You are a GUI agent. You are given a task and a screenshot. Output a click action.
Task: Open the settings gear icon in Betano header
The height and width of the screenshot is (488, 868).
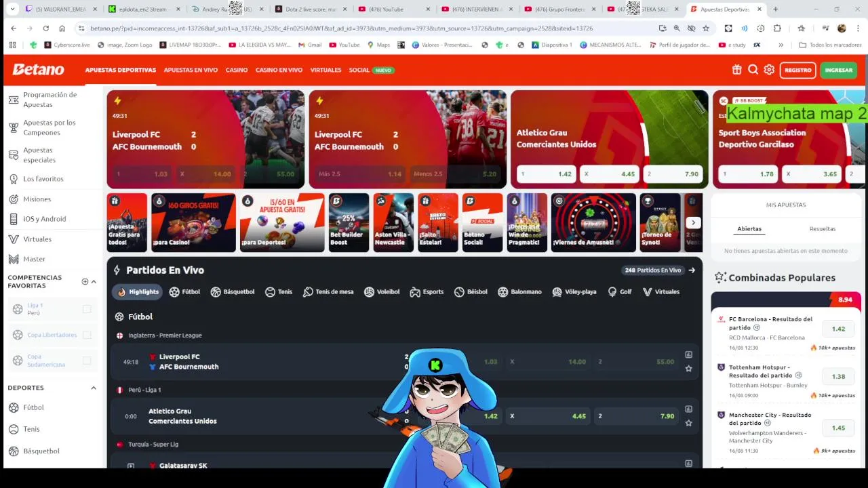pyautogui.click(x=769, y=70)
